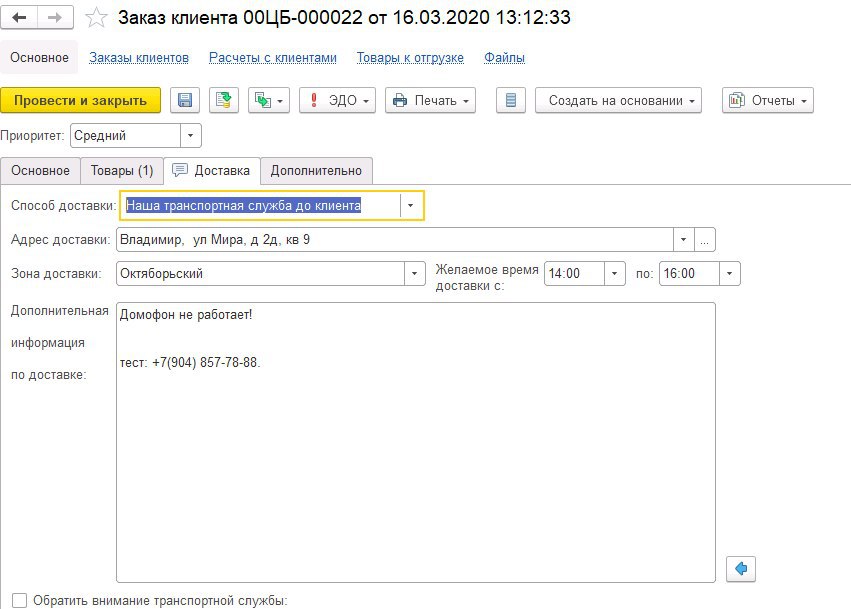Image resolution: width=851 pixels, height=609 pixels.
Task: Mark the order as favorite with the star
Action: coord(96,18)
